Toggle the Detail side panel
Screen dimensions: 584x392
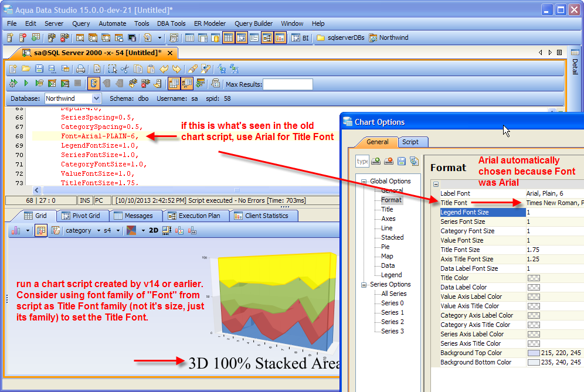575,62
